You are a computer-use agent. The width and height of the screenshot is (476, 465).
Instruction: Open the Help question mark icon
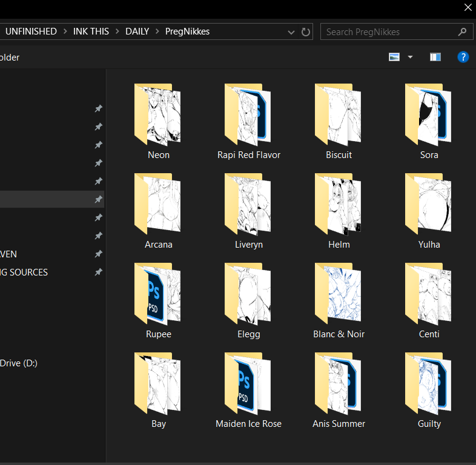coord(463,57)
